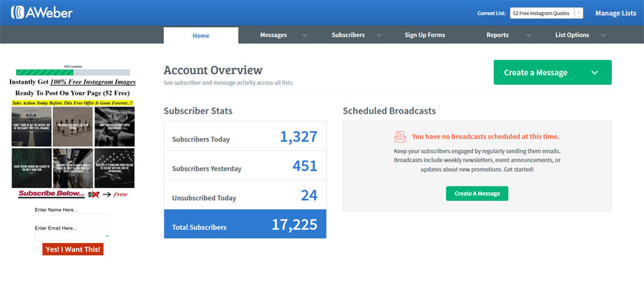The height and width of the screenshot is (283, 644).
Task: Click the no broadcasts scheduled message
Action: point(485,136)
